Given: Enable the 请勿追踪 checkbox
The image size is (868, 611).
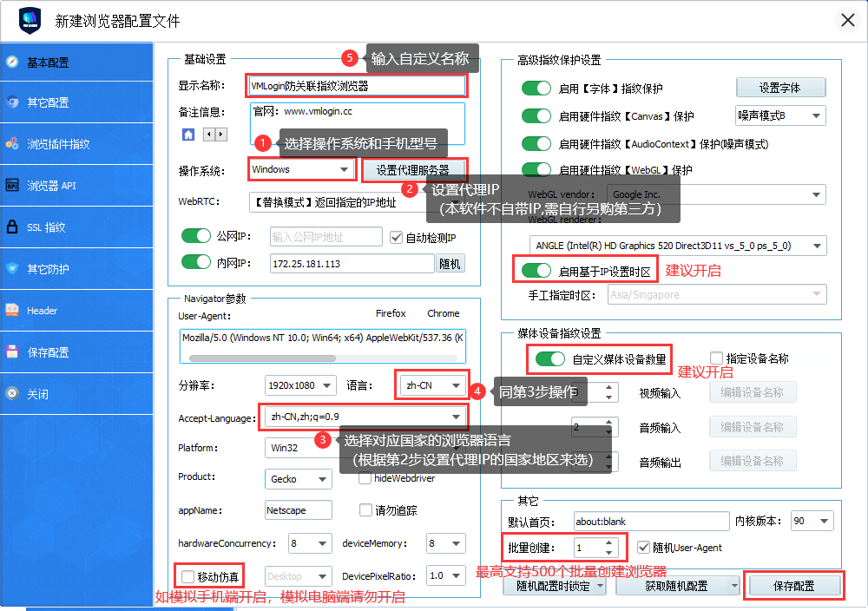Looking at the screenshot, I should click(x=365, y=509).
